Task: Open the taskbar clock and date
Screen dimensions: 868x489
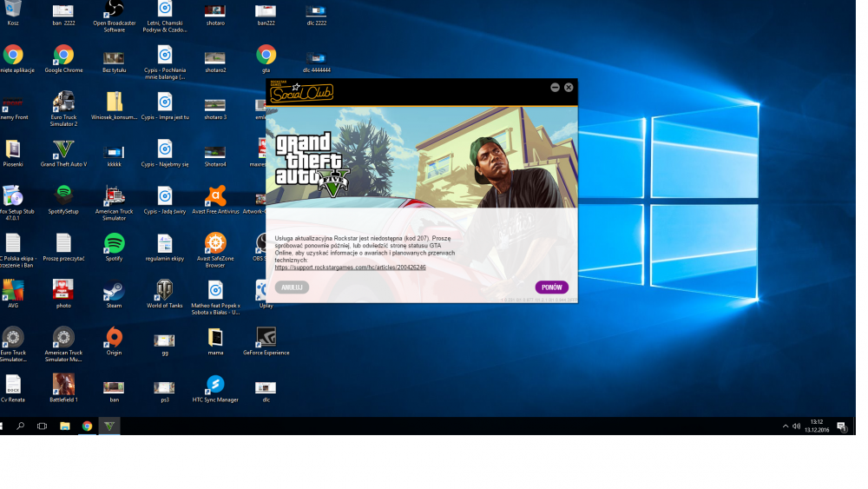Action: [x=817, y=426]
